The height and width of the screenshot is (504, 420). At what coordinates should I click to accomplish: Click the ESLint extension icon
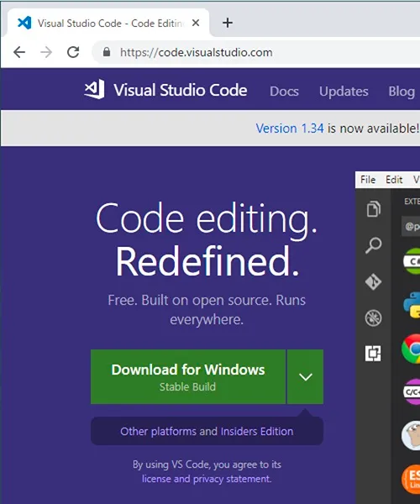tap(411, 480)
